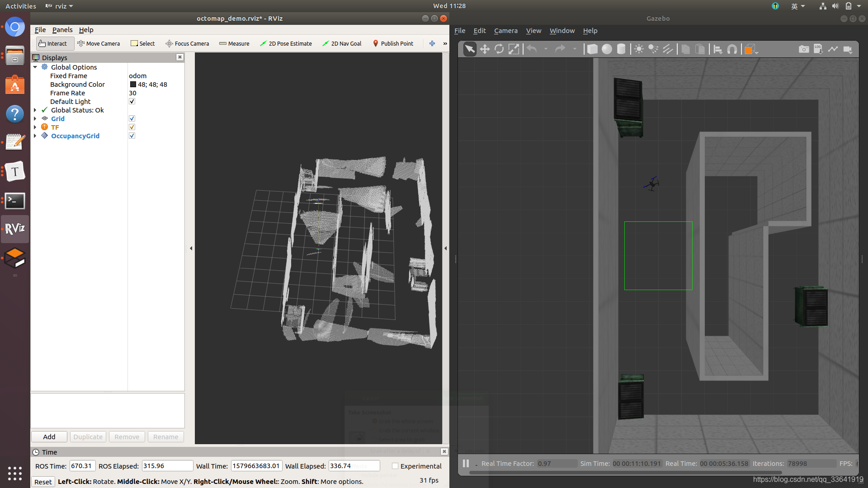Toggle the Grid display checkbox
The image size is (868, 488).
(x=132, y=119)
